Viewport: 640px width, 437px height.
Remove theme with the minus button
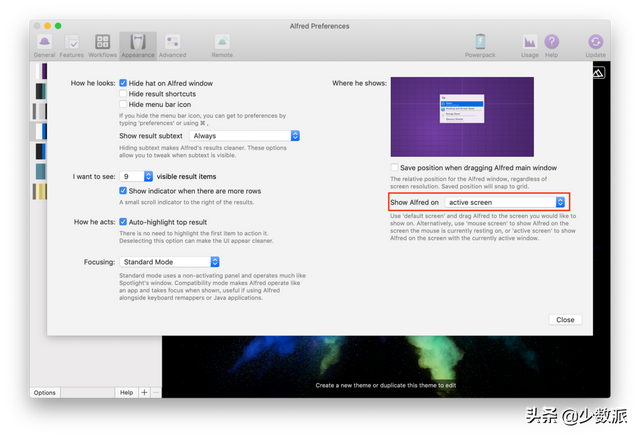click(x=156, y=393)
